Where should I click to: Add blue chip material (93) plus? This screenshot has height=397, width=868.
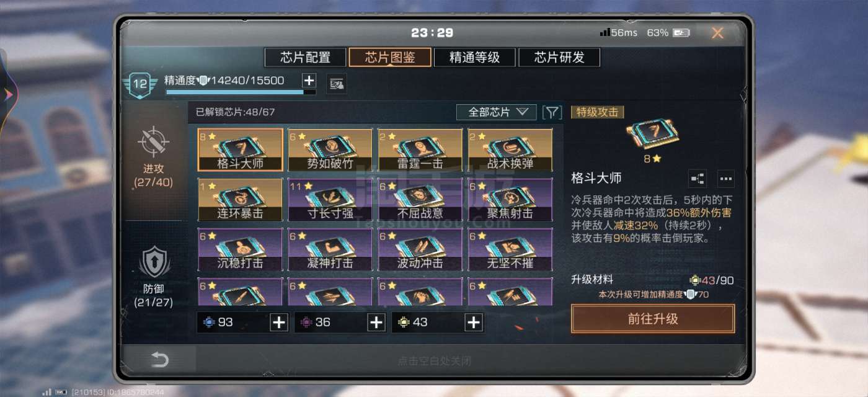(280, 323)
